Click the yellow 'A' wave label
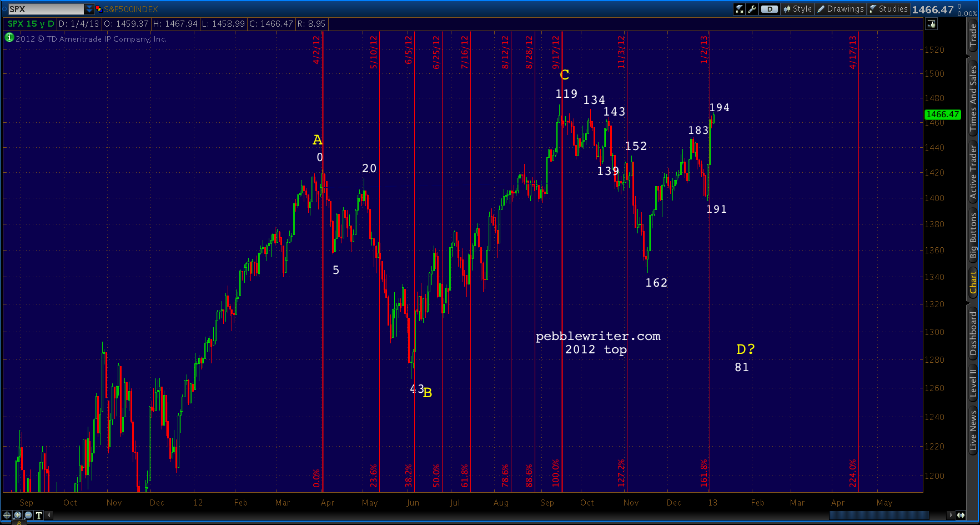980x525 pixels. pyautogui.click(x=318, y=140)
